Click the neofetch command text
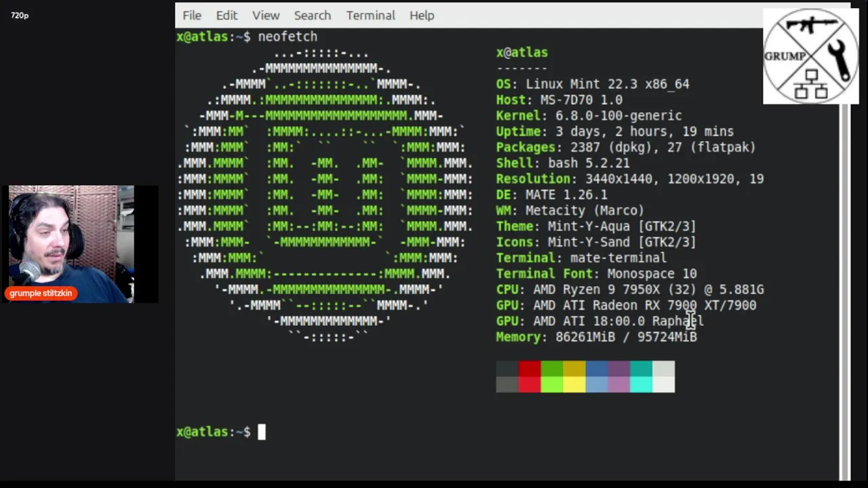Screen dimensions: 868x488 coord(288,37)
